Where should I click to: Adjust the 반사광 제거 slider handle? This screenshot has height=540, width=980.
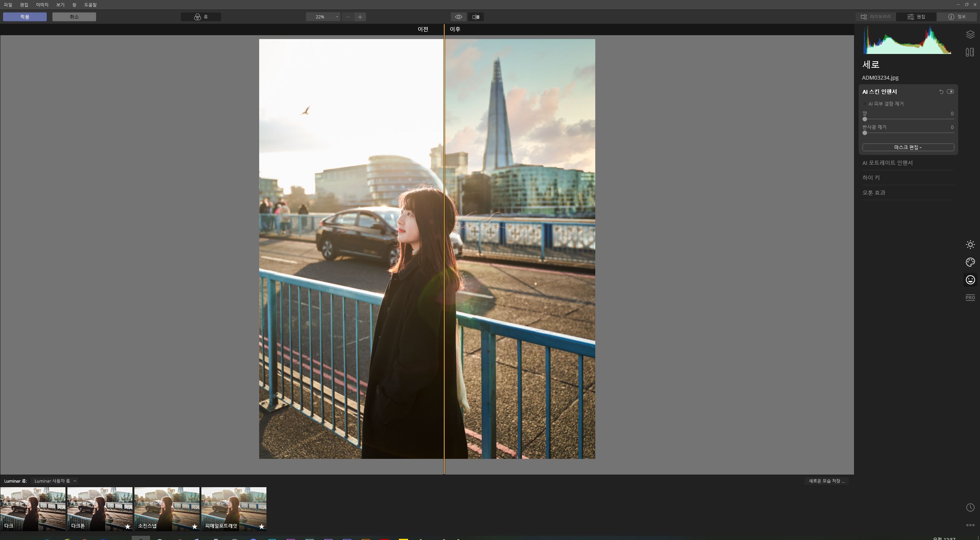[x=865, y=133]
